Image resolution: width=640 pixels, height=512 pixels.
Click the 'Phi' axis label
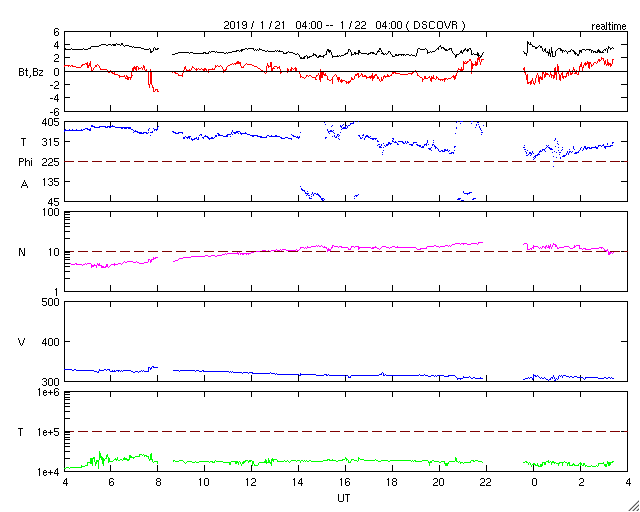[25, 162]
